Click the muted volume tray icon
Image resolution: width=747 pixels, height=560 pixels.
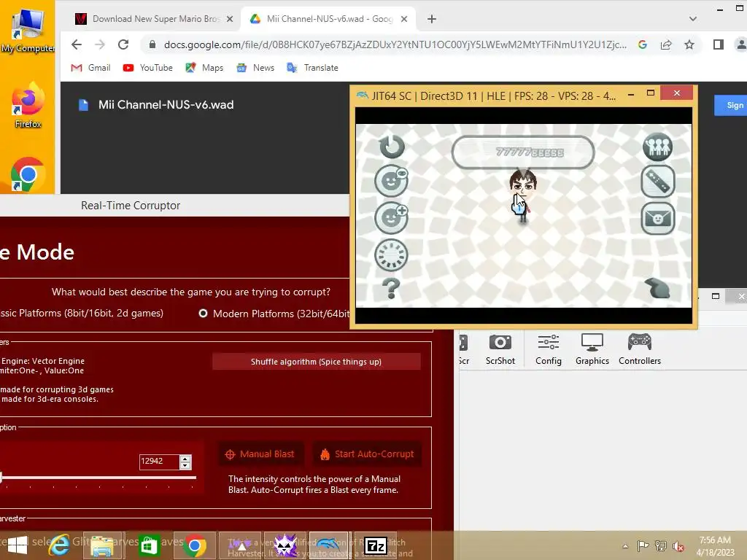pyautogui.click(x=678, y=545)
